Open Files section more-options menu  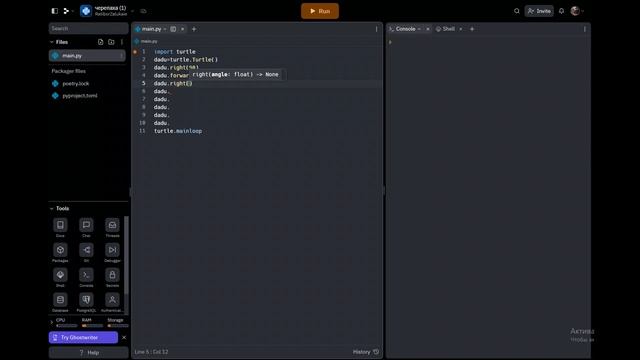pyautogui.click(x=122, y=42)
